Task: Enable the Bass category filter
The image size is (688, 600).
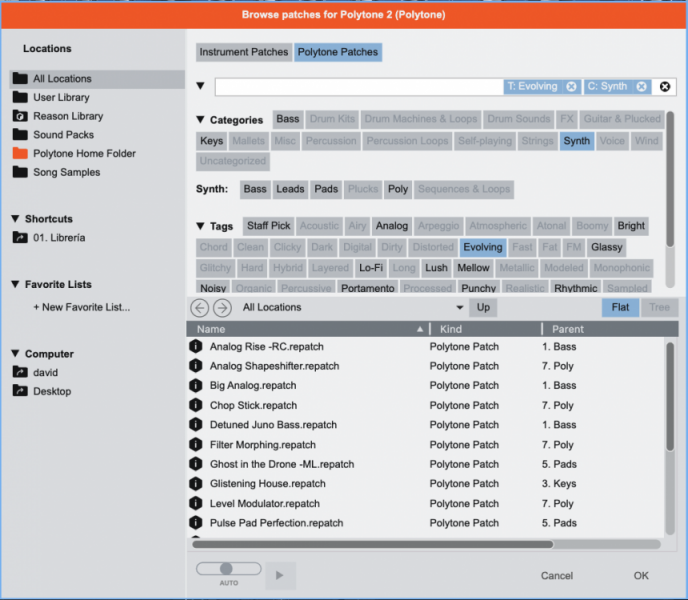Action: [288, 119]
